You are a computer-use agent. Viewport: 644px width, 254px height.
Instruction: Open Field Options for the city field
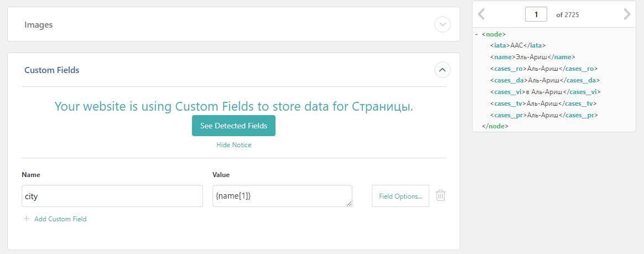(400, 196)
